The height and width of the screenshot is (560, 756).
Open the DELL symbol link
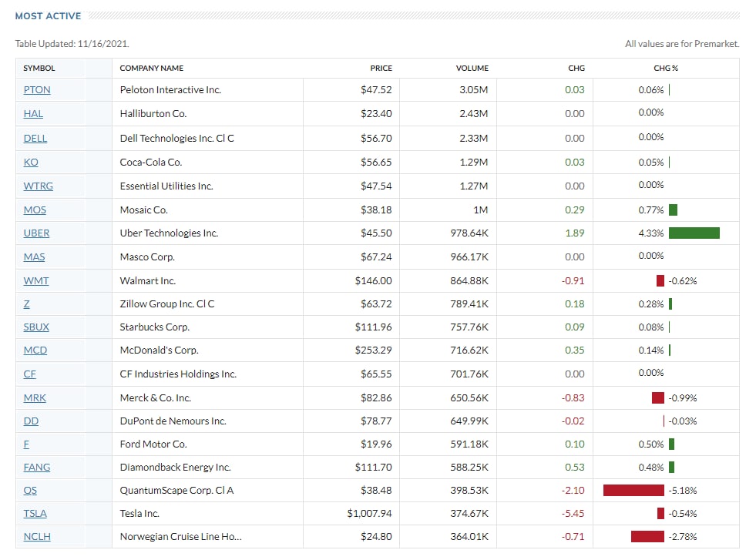click(35, 139)
